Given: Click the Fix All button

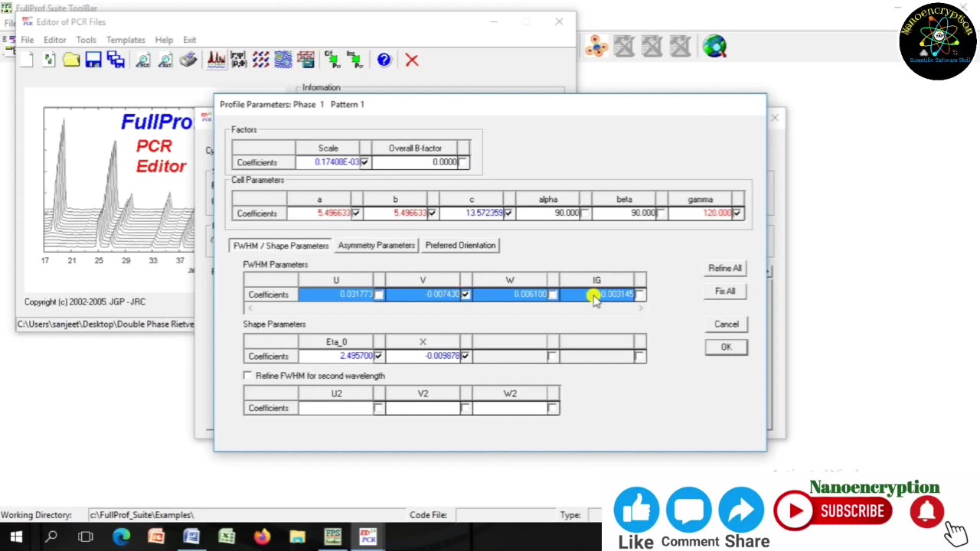Looking at the screenshot, I should point(725,292).
